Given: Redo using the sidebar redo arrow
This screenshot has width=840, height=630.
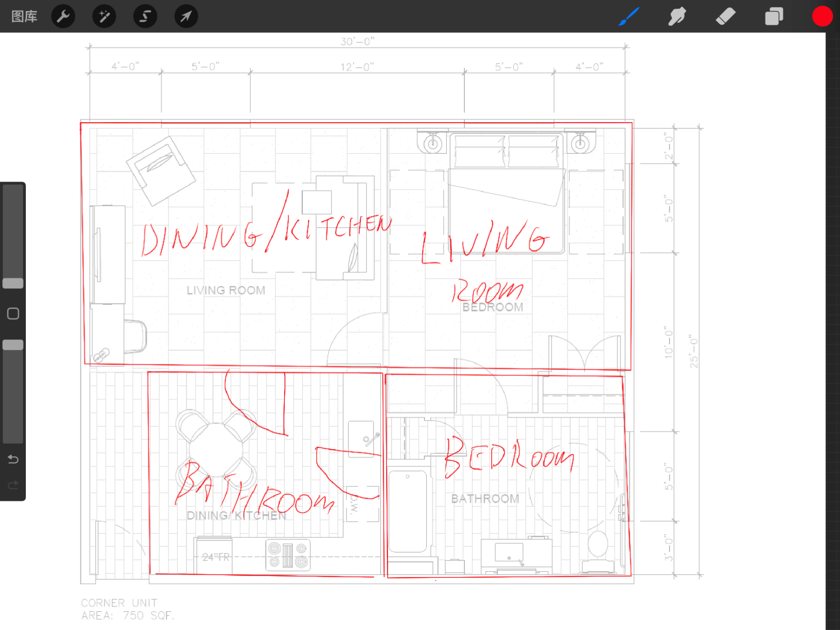Looking at the screenshot, I should click(x=13, y=485).
